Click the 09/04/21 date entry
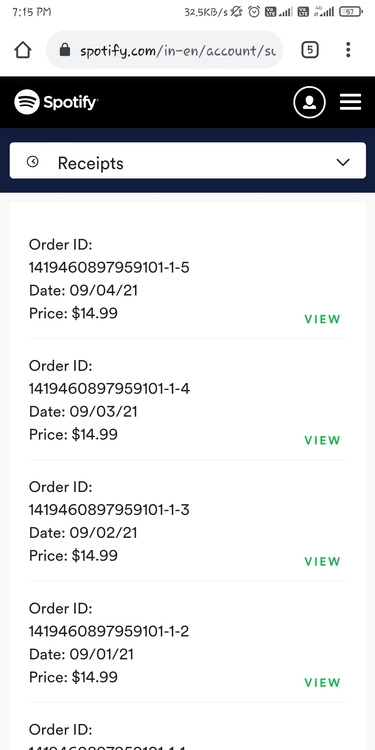This screenshot has width=375, height=750. (83, 290)
